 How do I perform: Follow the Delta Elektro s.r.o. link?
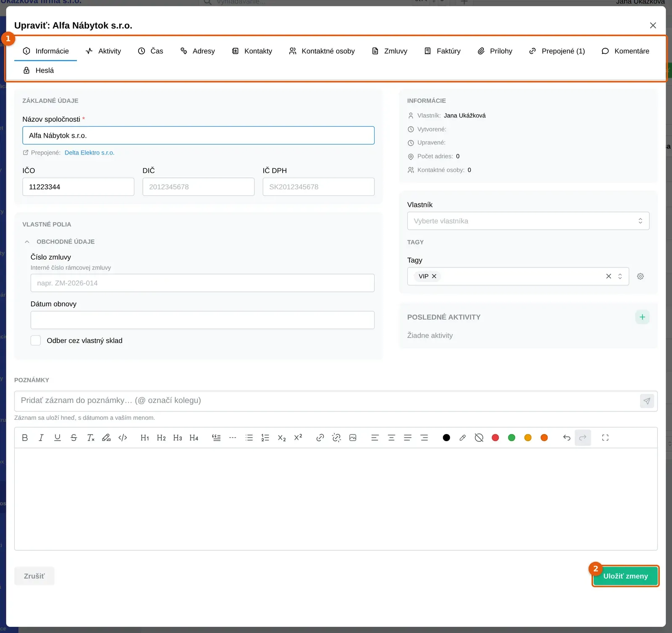click(x=89, y=153)
